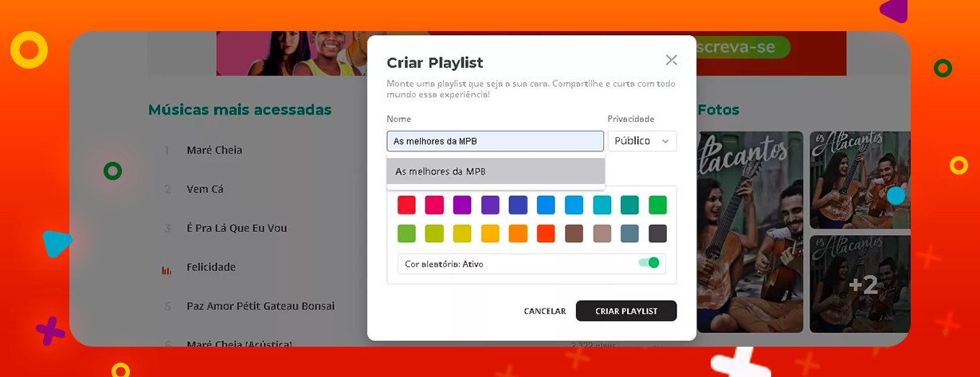The height and width of the screenshot is (377, 980).
Task: Pick the purple color swatch
Action: click(462, 205)
